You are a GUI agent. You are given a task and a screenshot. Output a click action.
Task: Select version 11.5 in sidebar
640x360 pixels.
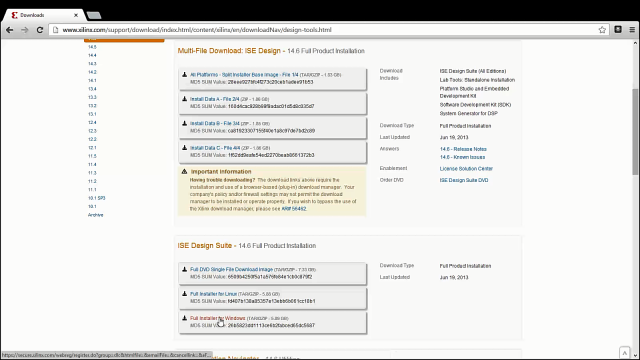click(92, 156)
